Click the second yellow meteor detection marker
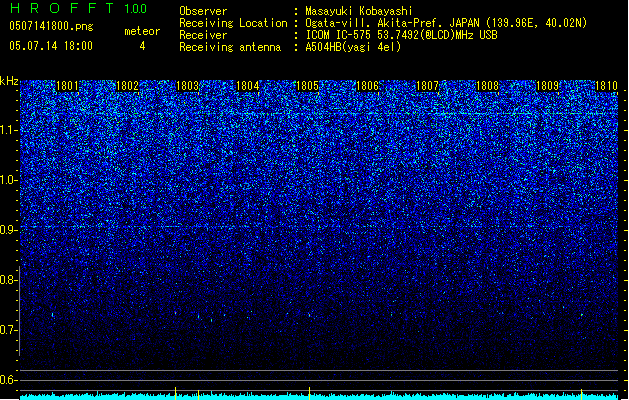Image resolution: width=629 pixels, height=400 pixels. point(198,394)
